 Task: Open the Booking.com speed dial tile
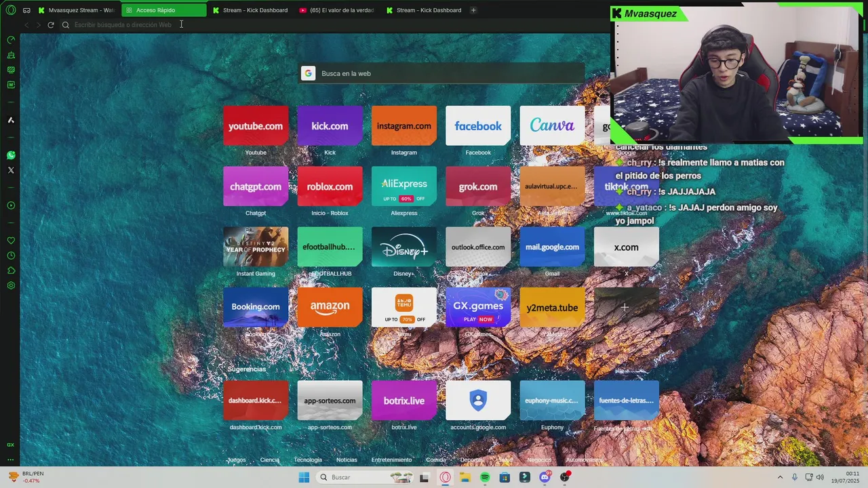[x=256, y=307]
